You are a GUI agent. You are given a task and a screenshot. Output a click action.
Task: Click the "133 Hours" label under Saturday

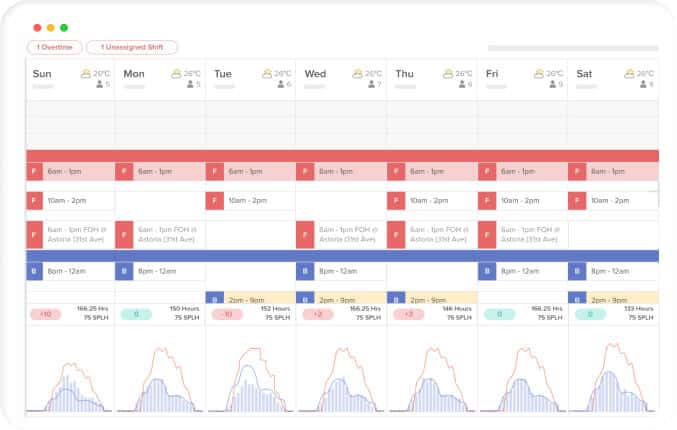tap(639, 309)
